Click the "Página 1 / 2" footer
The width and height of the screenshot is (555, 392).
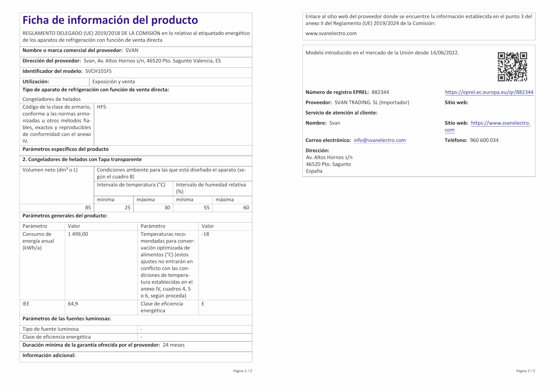coord(243,371)
